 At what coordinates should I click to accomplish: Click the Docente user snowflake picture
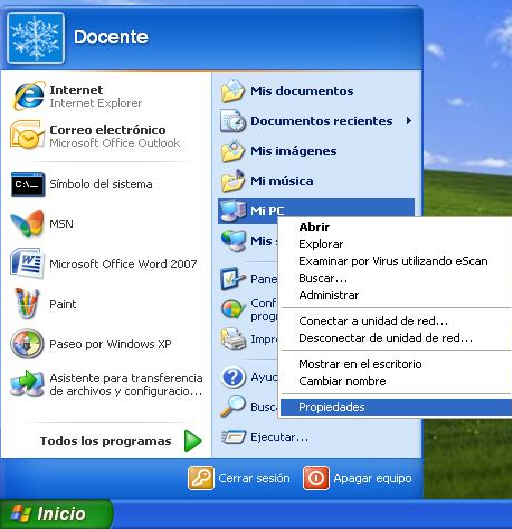coord(36,38)
